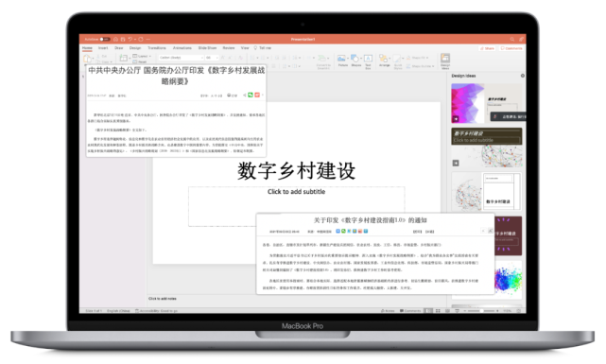Screen dimensions: 606x364
Task: Click the Undo arrow icon
Action: [x=130, y=39]
